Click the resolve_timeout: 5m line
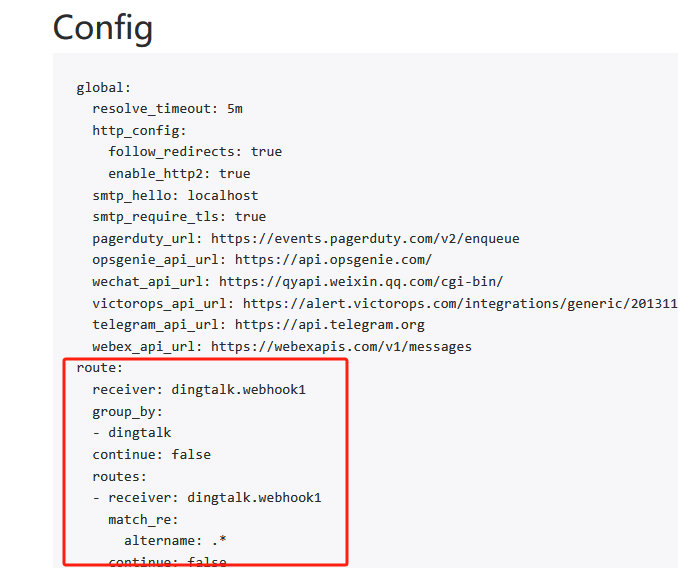This screenshot has width=678, height=568. [x=167, y=109]
